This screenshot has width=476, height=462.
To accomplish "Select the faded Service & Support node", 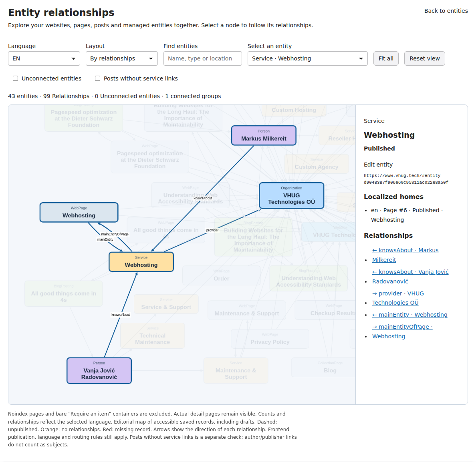I will coord(166,304).
